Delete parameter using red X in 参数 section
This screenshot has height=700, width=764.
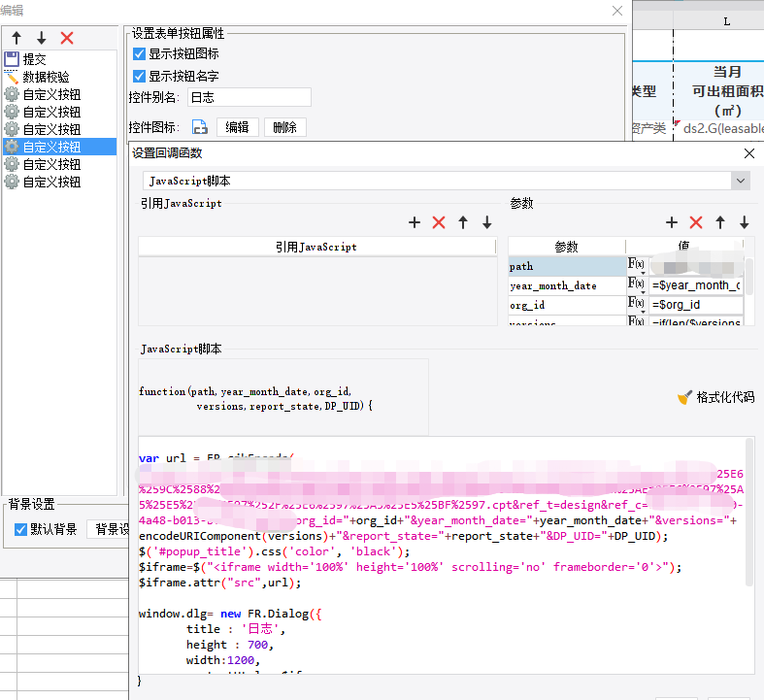tap(696, 222)
